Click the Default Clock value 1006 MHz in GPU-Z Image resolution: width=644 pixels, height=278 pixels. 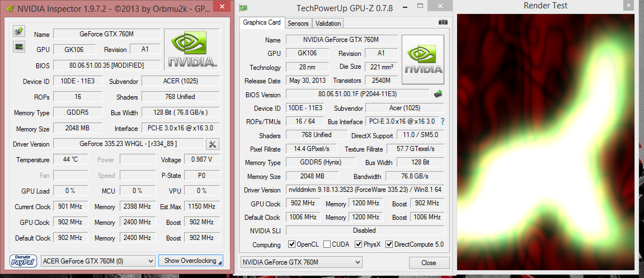pos(302,217)
